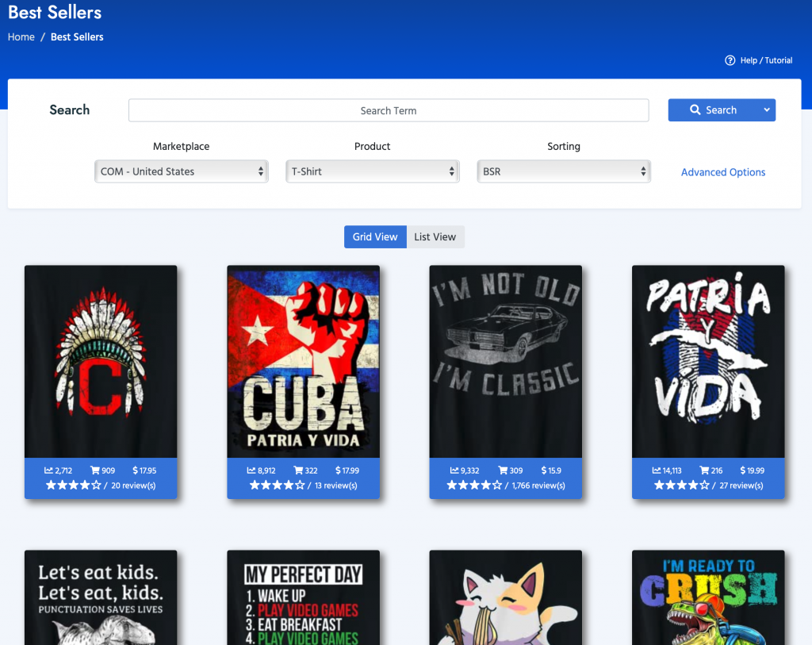The image size is (812, 645).
Task: Open the Search button dropdown arrow
Action: 767,109
